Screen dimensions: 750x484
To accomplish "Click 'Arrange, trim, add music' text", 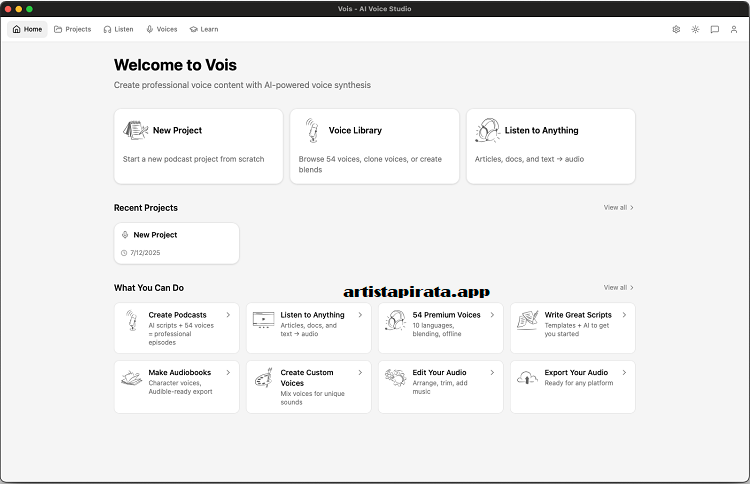I will [440, 387].
